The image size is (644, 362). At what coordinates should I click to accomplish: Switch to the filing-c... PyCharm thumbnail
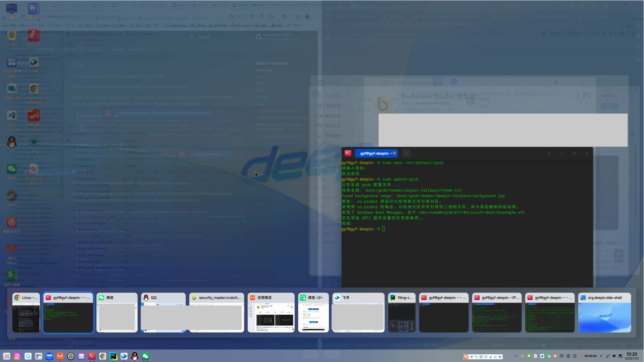[402, 313]
